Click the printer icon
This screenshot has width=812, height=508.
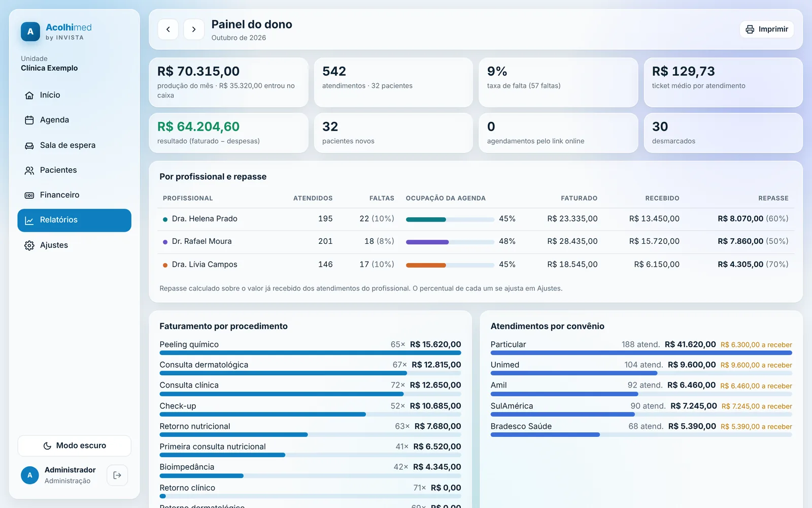click(750, 29)
